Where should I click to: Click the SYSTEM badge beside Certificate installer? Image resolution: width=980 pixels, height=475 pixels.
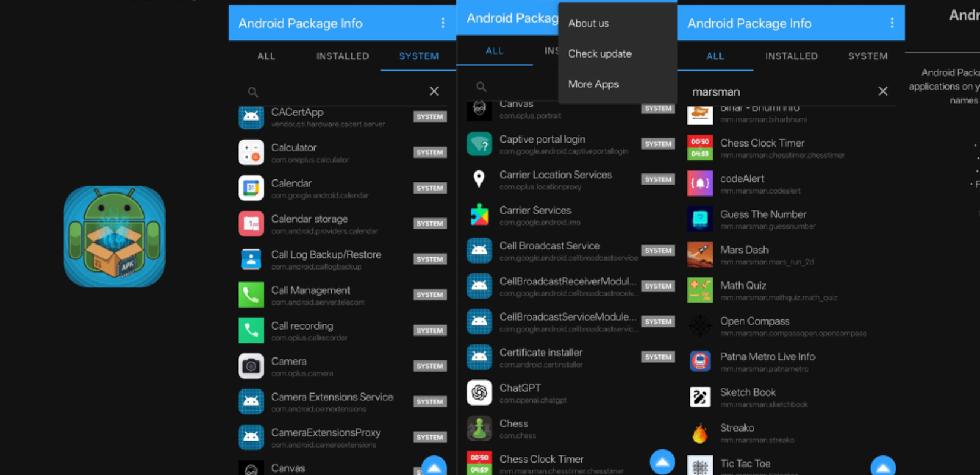(658, 357)
